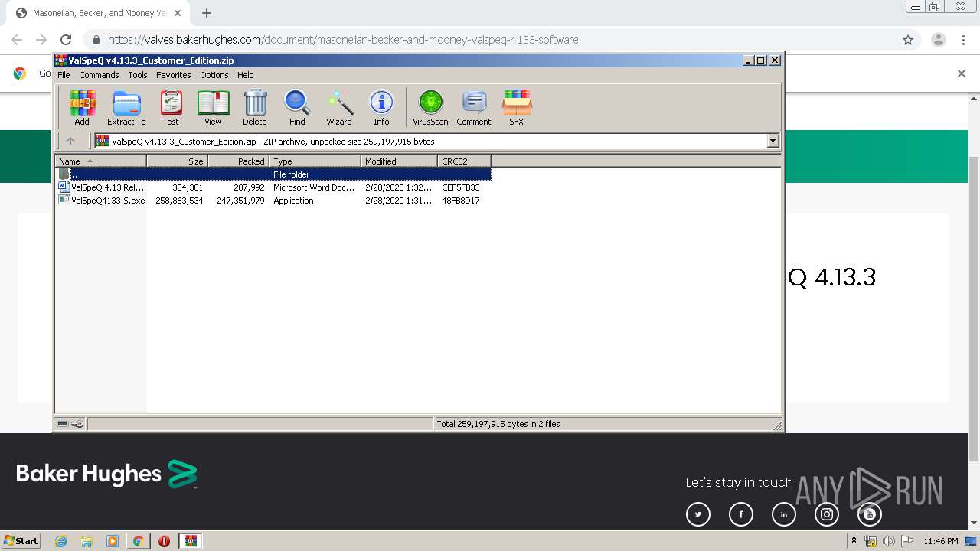The height and width of the screenshot is (551, 980).
Task: Open the media player taskbar icon
Action: coord(113,541)
